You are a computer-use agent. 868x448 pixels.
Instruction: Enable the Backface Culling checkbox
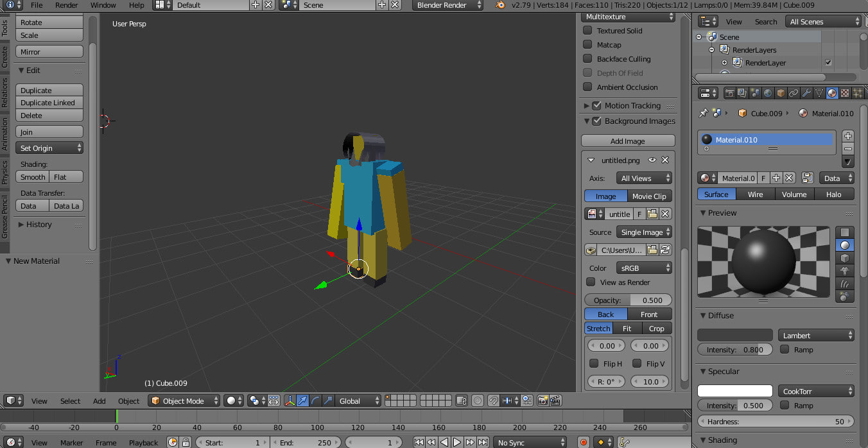click(587, 59)
